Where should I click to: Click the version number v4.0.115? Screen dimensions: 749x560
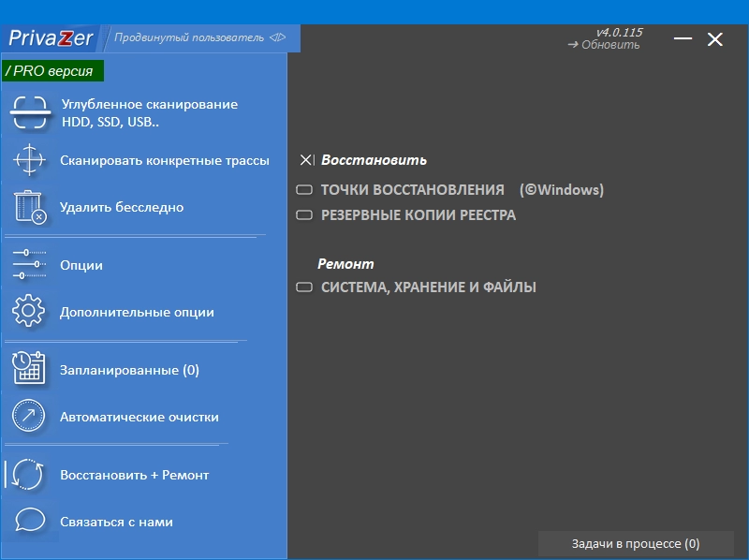coord(620,33)
